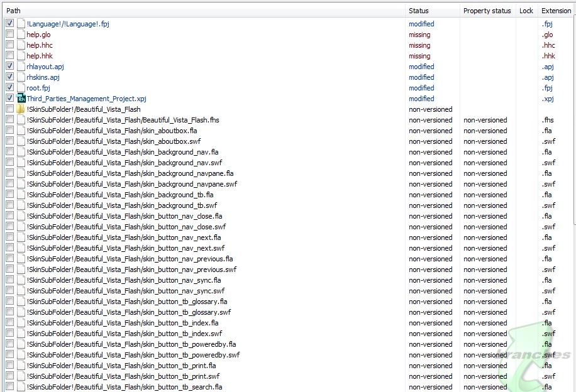Click the folder icon for Beautiful_Vista_Flash
This screenshot has width=576, height=392.
(x=21, y=109)
